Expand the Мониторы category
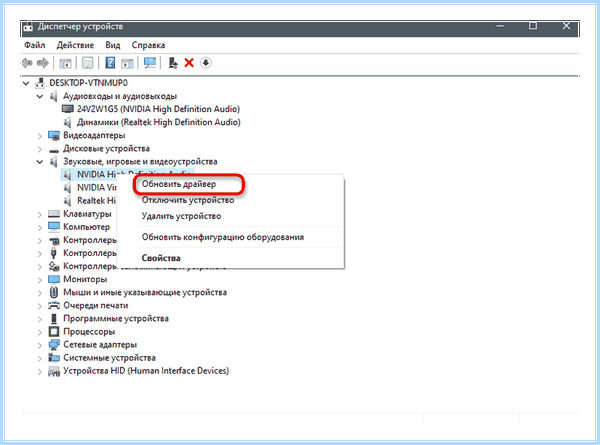The image size is (600, 445). (39, 280)
